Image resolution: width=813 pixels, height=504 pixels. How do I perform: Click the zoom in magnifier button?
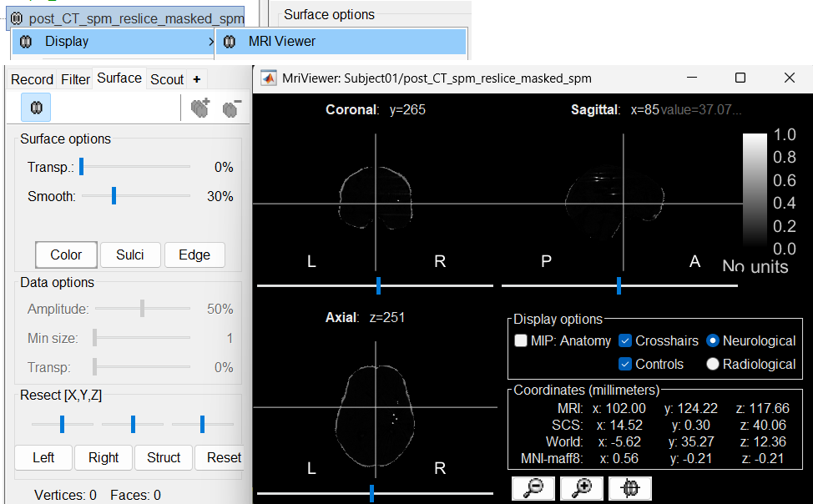click(580, 488)
